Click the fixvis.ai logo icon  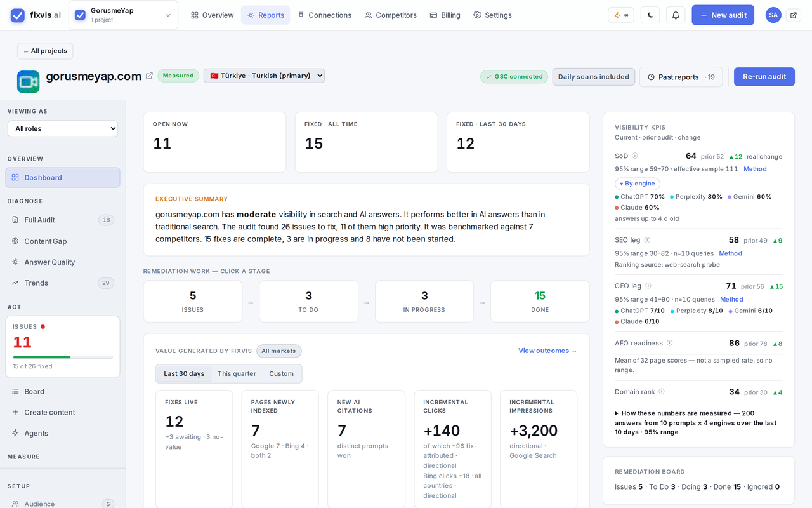18,15
